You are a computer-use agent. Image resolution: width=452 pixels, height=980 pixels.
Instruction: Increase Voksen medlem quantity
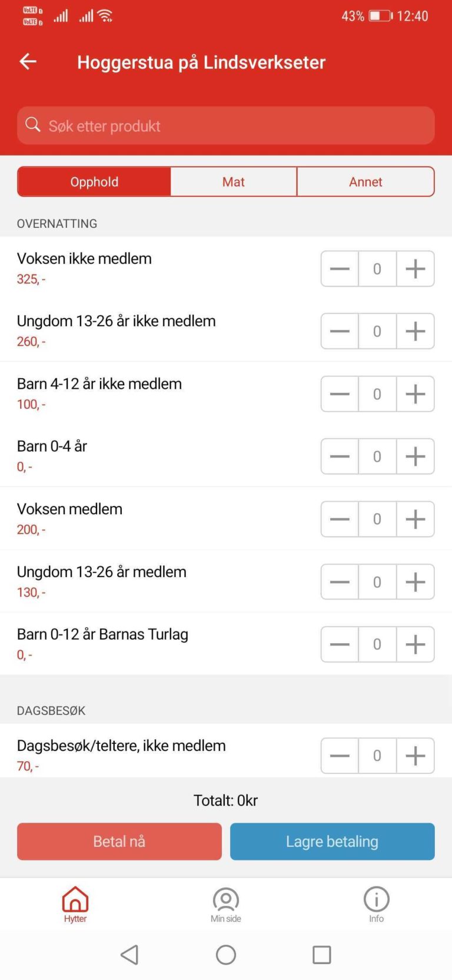point(416,519)
